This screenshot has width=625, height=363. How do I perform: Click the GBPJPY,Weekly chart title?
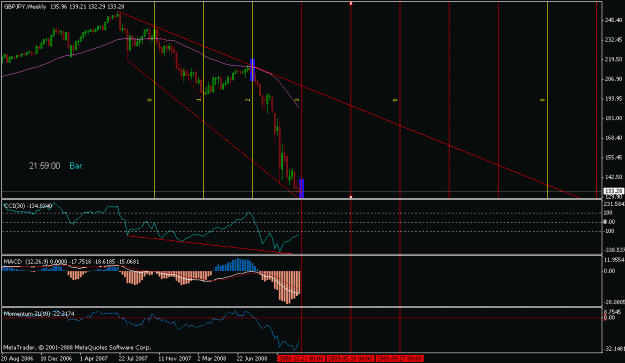click(x=25, y=7)
